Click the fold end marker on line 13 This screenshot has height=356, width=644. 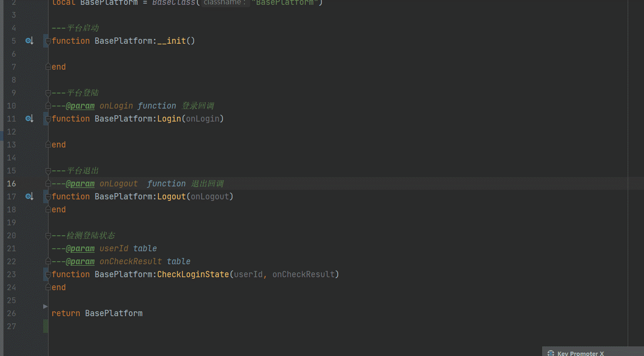click(48, 145)
